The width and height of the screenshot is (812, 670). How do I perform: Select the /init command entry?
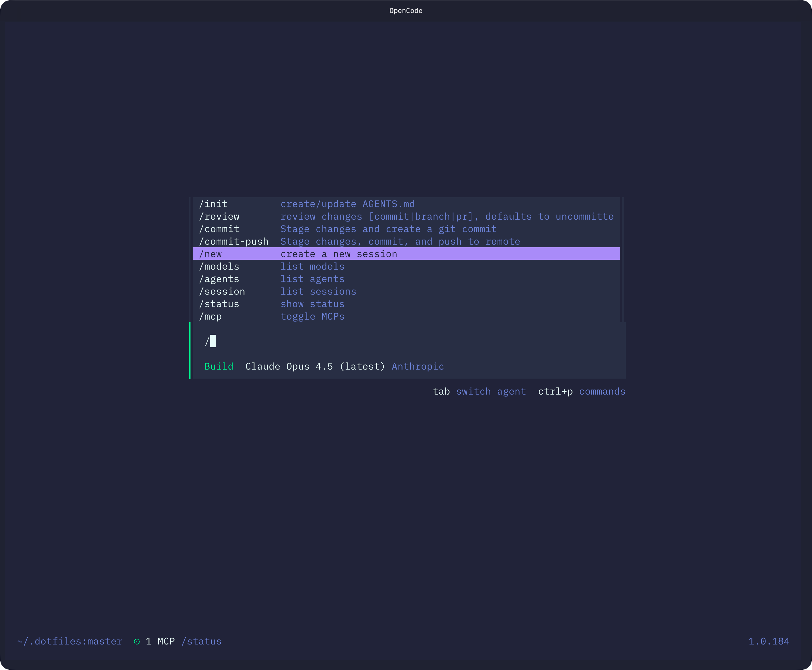(x=213, y=204)
